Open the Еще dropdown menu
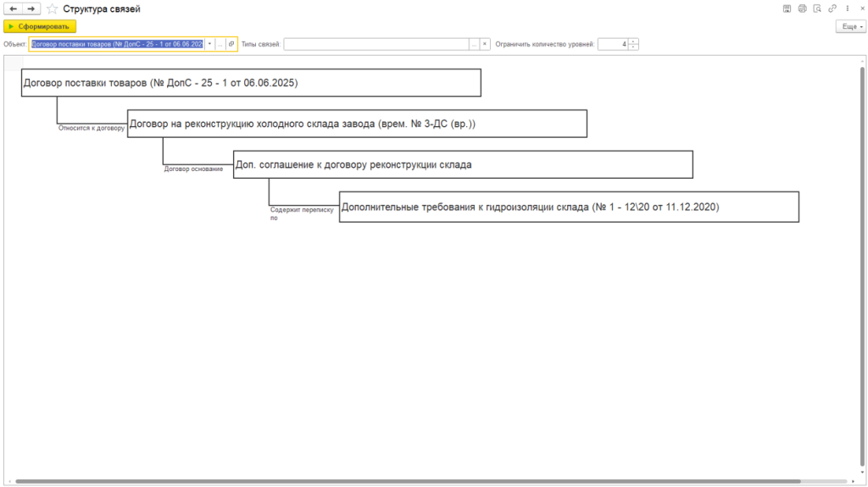This screenshot has width=868, height=487. coord(849,27)
